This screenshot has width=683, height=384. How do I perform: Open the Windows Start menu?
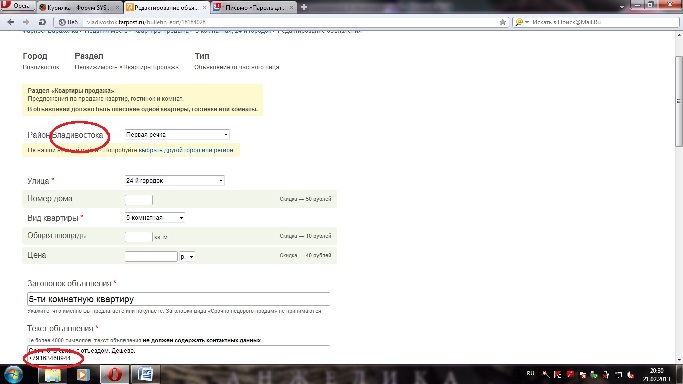tap(13, 374)
